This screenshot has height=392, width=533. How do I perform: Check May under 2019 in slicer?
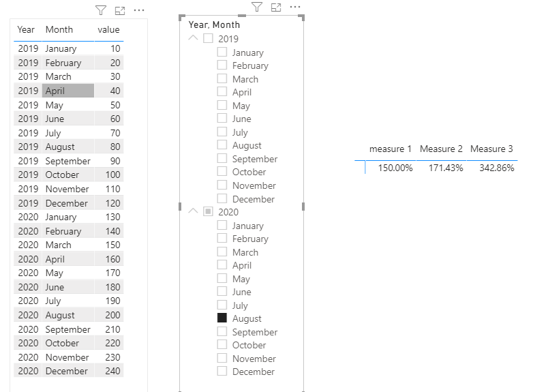click(222, 105)
